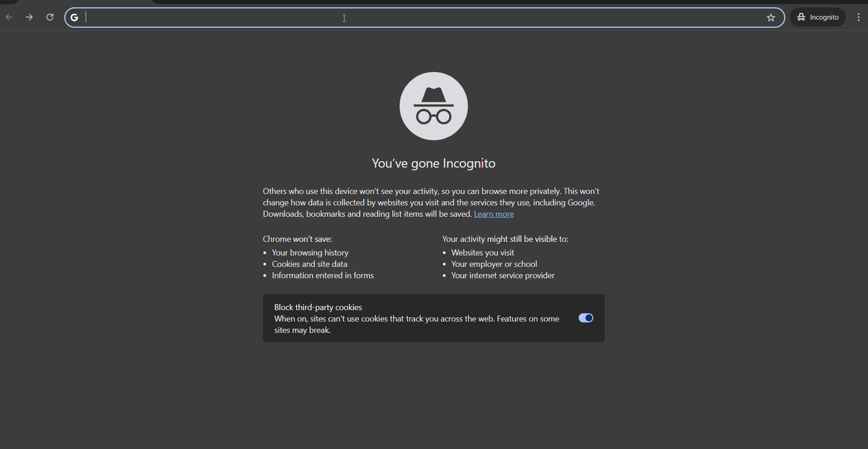Click the "Chrome won't save:" label
The height and width of the screenshot is (449, 868).
click(x=298, y=239)
